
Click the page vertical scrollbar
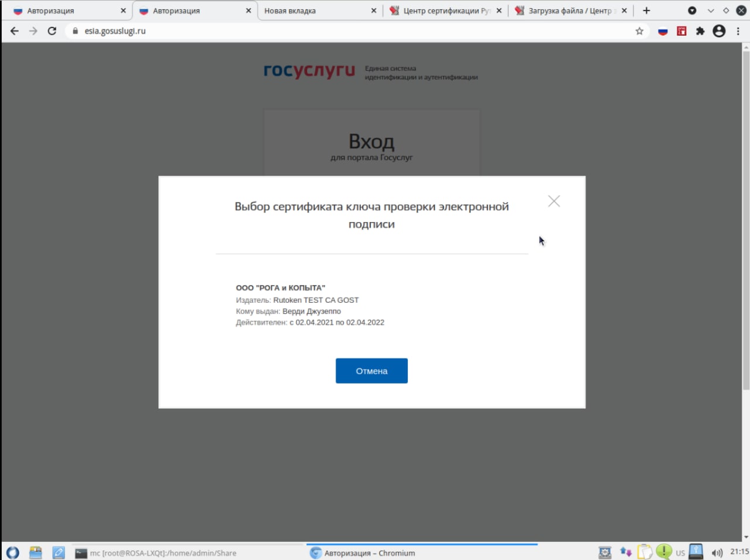click(746, 220)
